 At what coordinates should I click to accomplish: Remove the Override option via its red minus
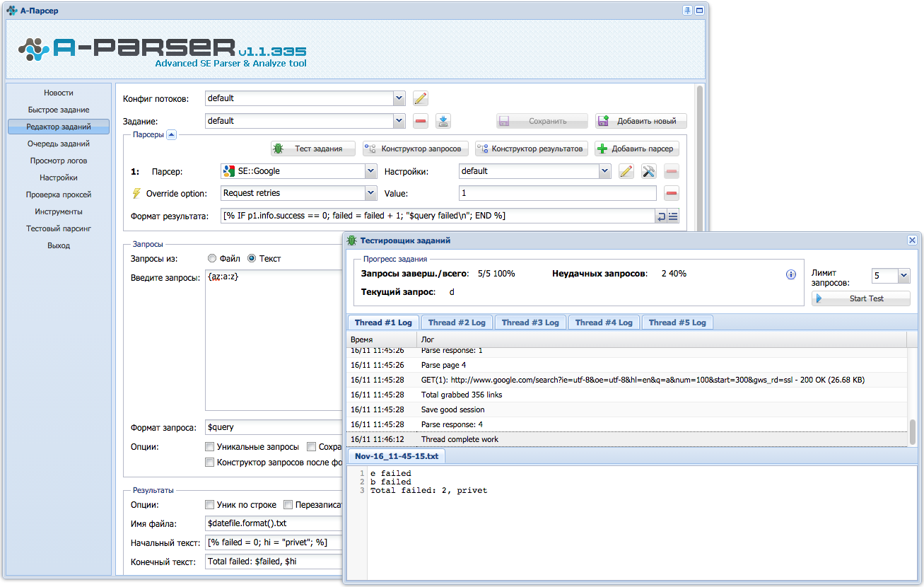pos(672,193)
